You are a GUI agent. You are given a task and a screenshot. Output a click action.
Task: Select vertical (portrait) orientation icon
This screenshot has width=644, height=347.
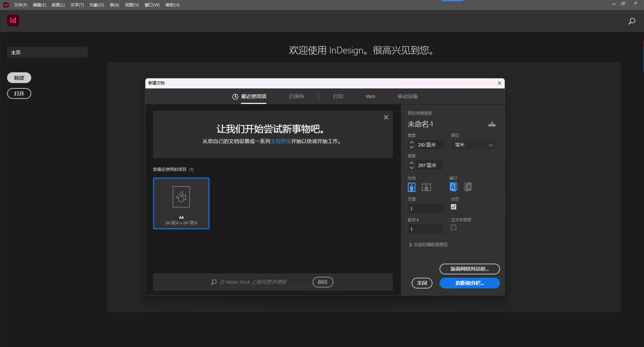(411, 187)
